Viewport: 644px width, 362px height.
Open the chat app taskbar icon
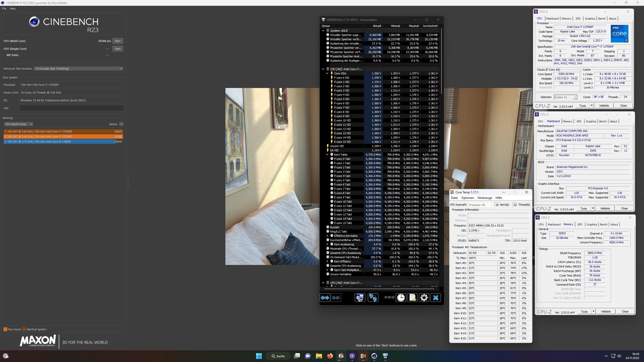pos(308,356)
